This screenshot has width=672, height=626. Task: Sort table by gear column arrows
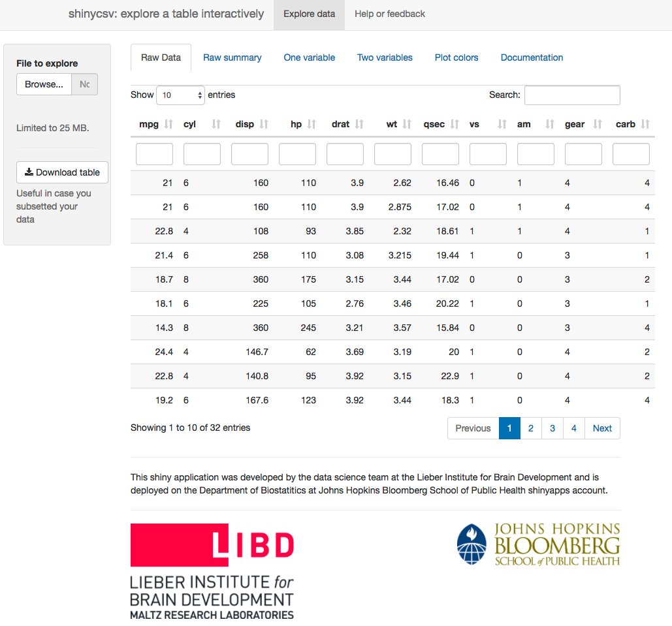598,124
